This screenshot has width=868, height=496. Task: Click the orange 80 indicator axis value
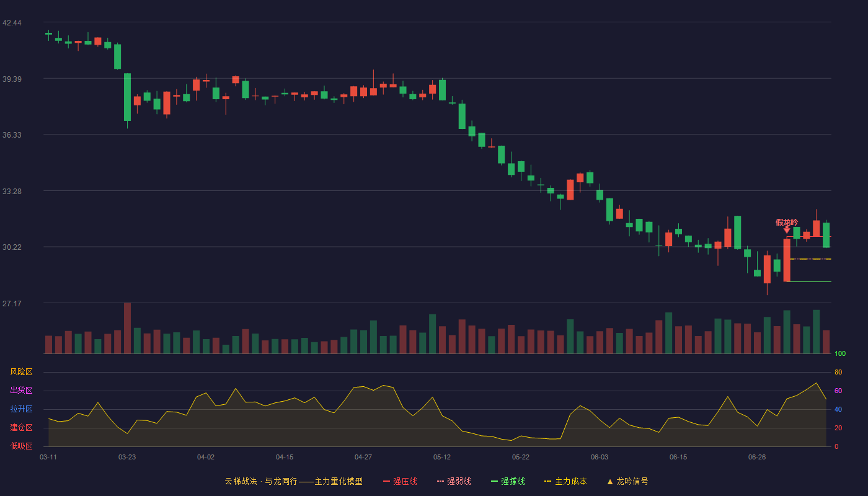[838, 372]
